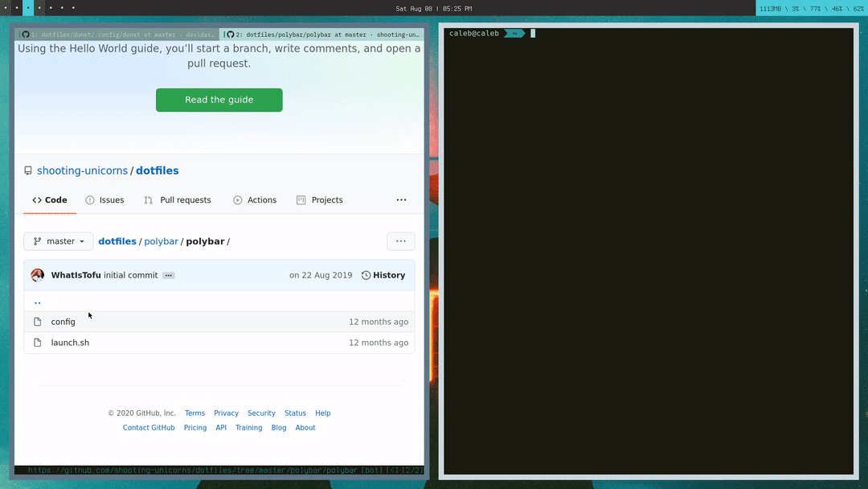
Task: Select the dotfiles/polybar browser tab
Action: click(x=322, y=35)
